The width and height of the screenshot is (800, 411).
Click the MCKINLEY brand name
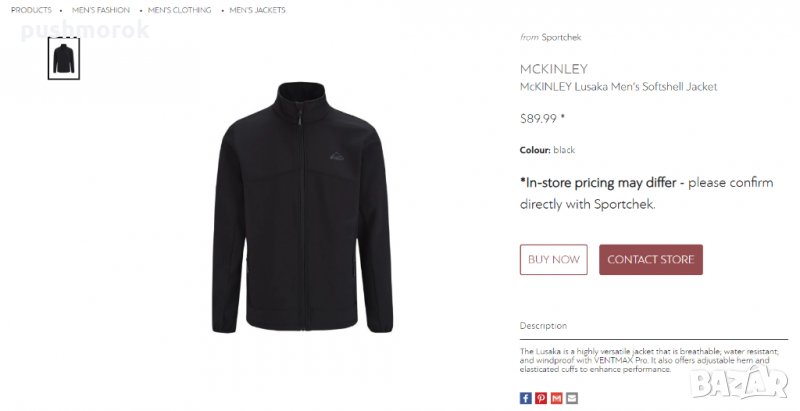(x=554, y=69)
